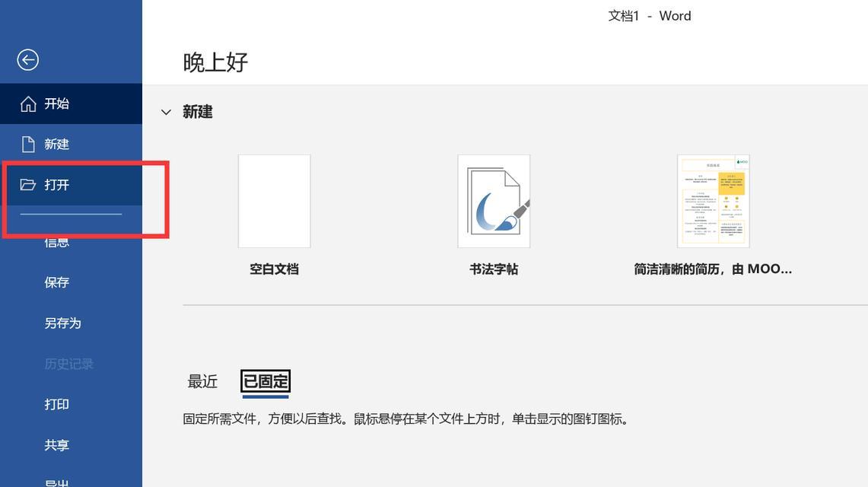Choose 保存 from the left sidebar
The height and width of the screenshot is (487, 868).
click(x=57, y=282)
